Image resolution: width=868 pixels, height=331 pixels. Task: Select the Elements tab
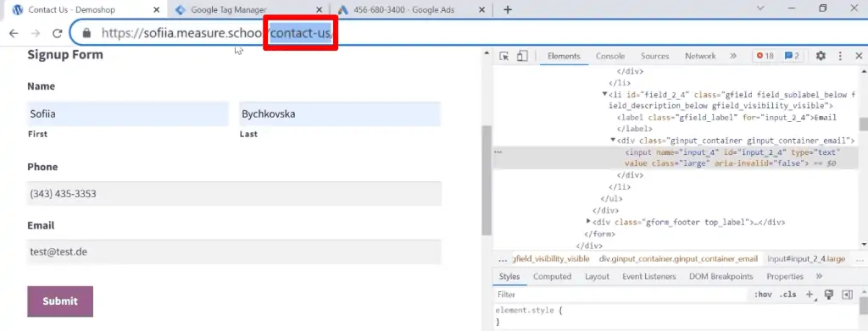564,56
